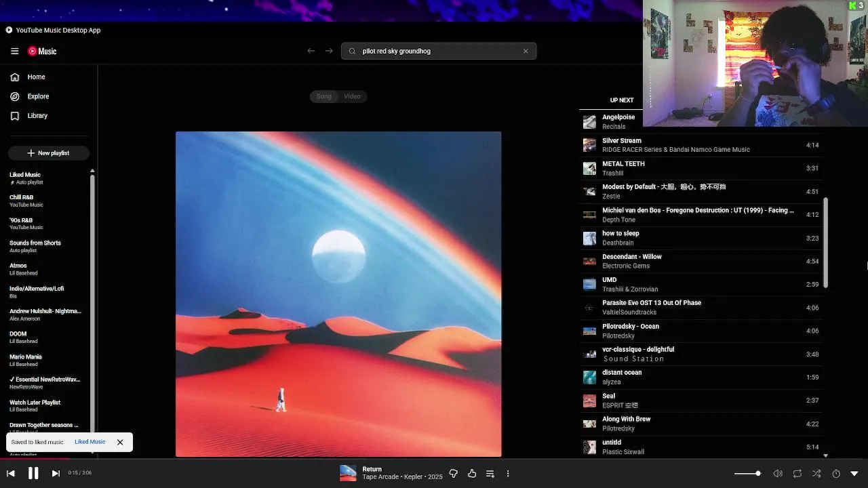
Task: Switch to Video mode
Action: point(352,96)
